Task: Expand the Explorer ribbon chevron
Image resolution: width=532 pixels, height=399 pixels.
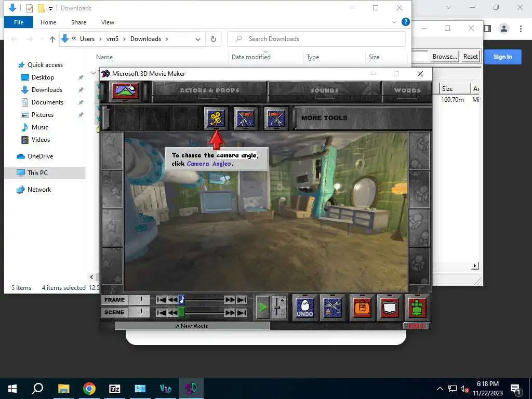Action: [x=394, y=22]
